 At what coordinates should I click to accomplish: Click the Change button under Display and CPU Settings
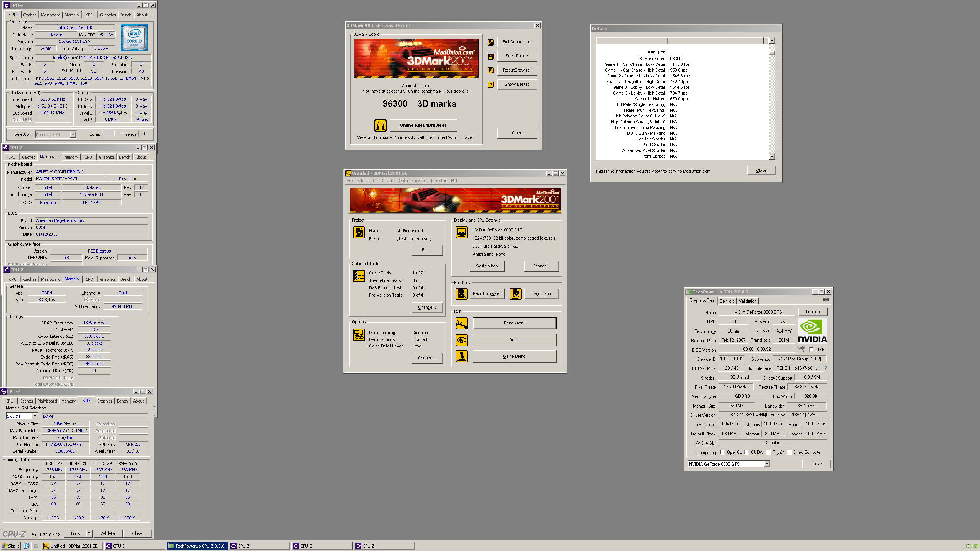click(x=541, y=266)
